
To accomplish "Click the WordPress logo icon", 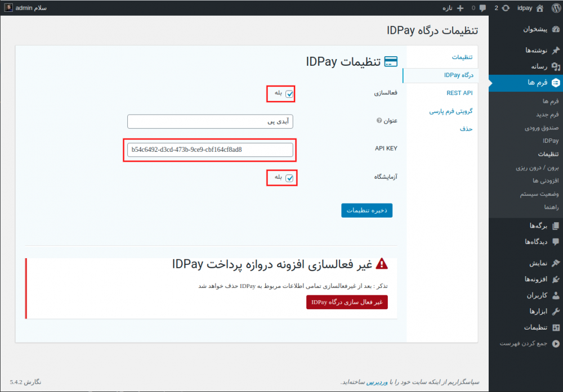I will [x=556, y=8].
